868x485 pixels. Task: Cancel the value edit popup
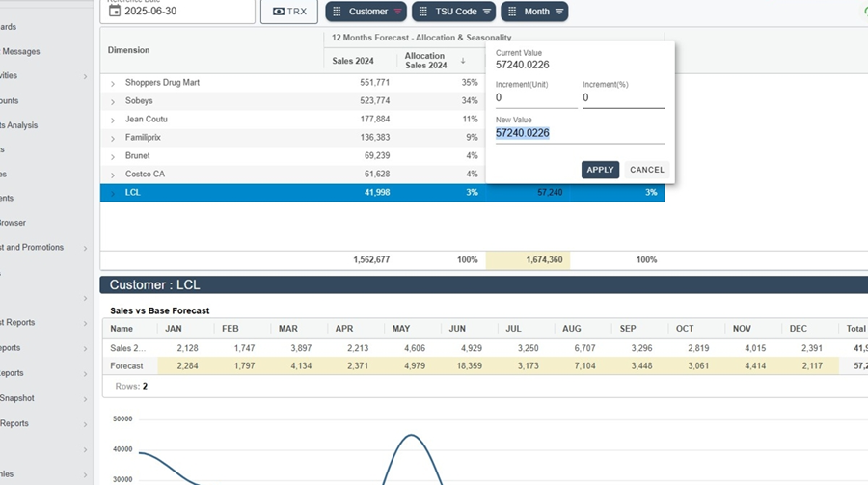click(646, 170)
